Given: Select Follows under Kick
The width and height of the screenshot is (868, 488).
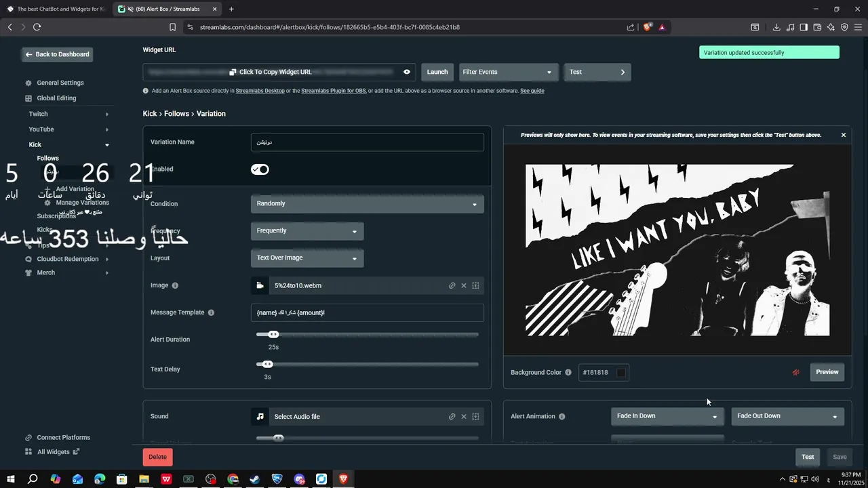Looking at the screenshot, I should (x=48, y=159).
